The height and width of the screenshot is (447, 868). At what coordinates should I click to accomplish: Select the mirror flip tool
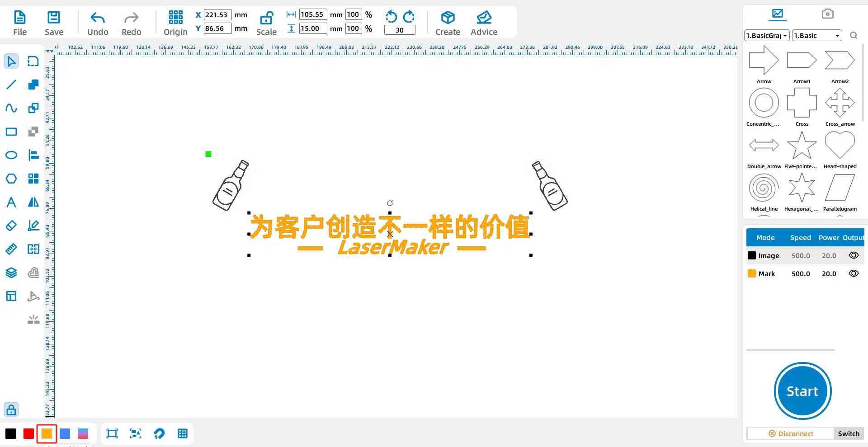click(33, 202)
